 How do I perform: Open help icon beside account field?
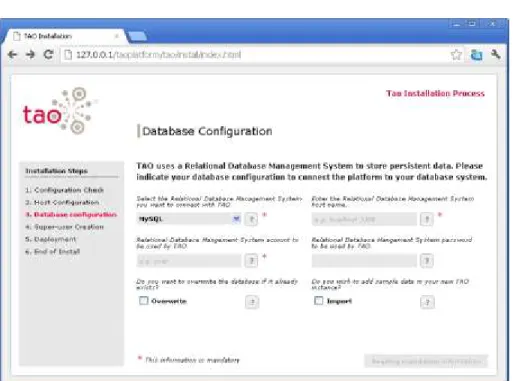(x=252, y=261)
